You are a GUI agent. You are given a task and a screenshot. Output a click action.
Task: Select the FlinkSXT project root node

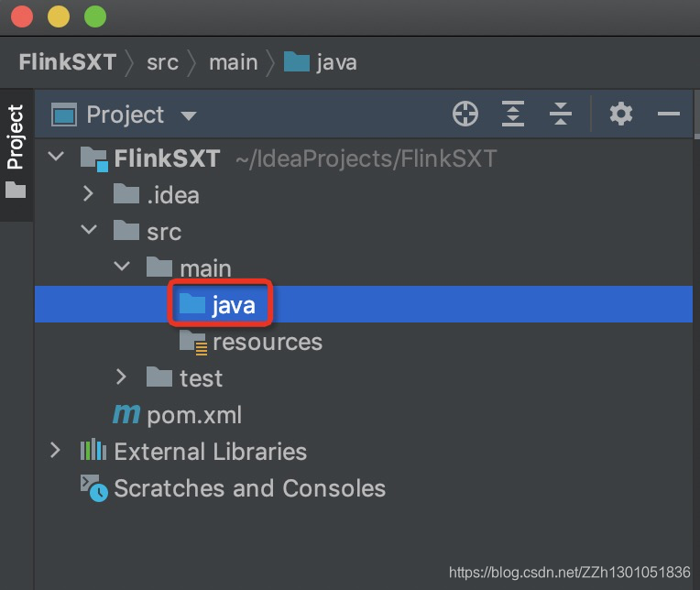coord(167,158)
